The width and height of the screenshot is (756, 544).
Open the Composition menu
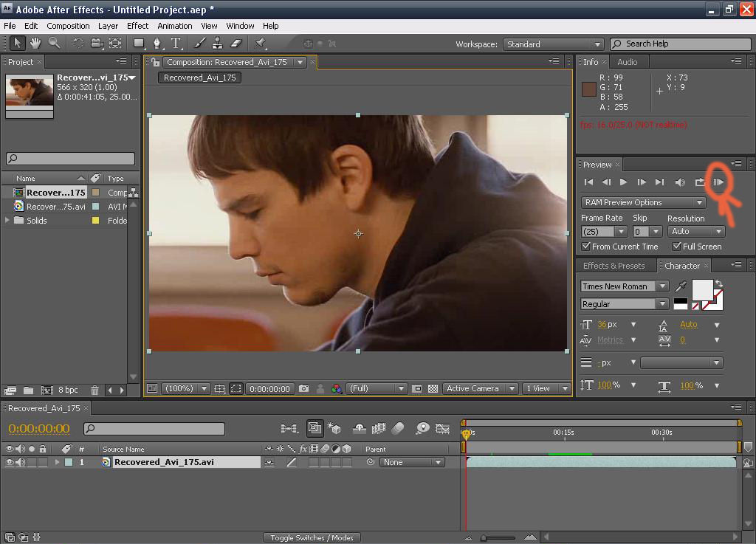[x=68, y=26]
